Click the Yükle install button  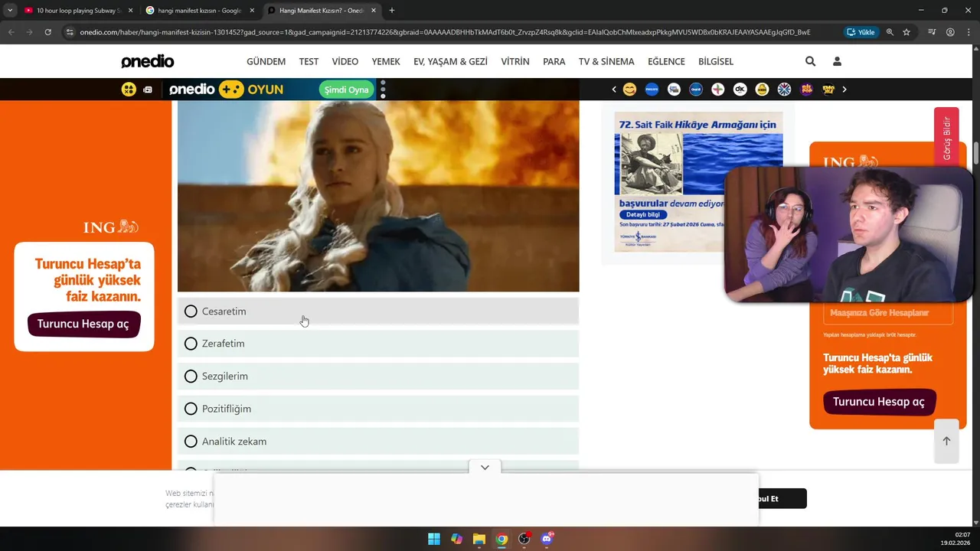point(860,32)
